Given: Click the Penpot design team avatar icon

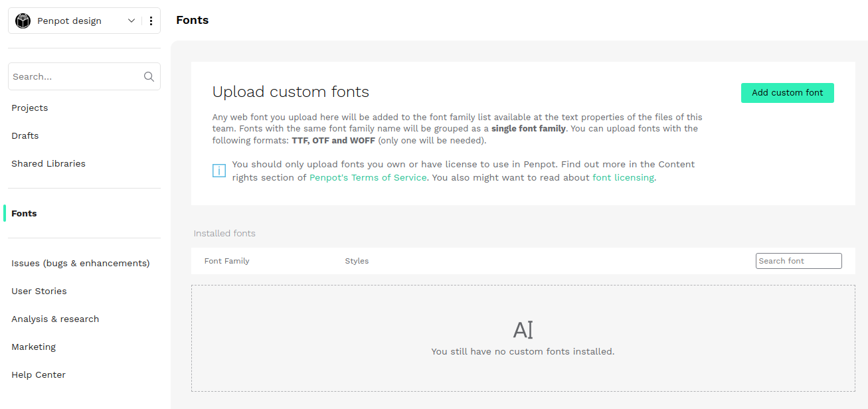Looking at the screenshot, I should point(23,21).
